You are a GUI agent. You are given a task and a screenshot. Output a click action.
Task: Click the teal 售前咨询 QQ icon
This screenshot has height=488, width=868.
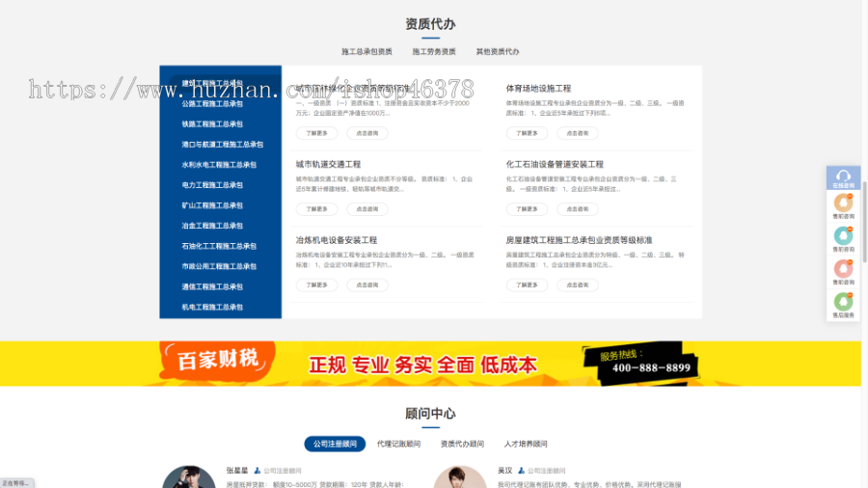click(x=843, y=236)
